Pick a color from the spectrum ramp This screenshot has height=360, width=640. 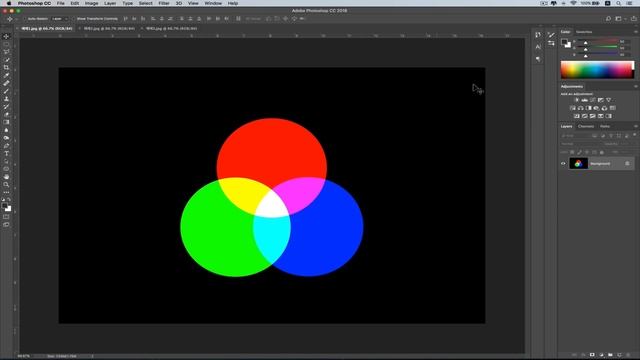[x=598, y=69]
